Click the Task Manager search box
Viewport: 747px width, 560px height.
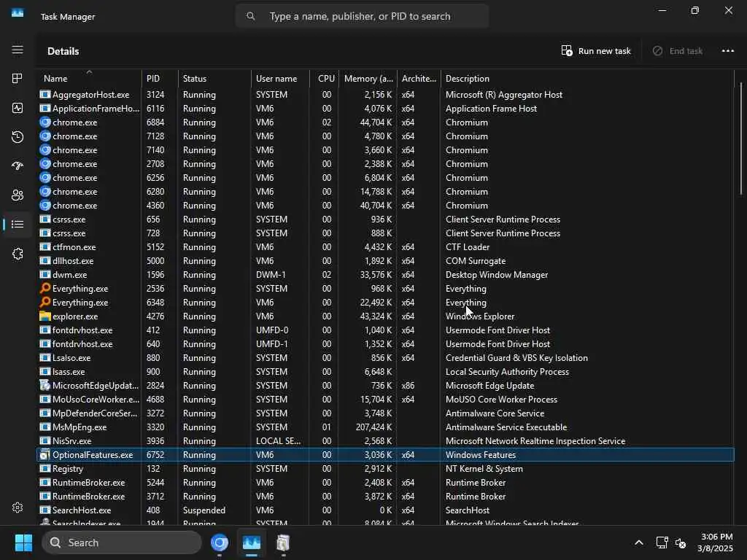pos(362,16)
